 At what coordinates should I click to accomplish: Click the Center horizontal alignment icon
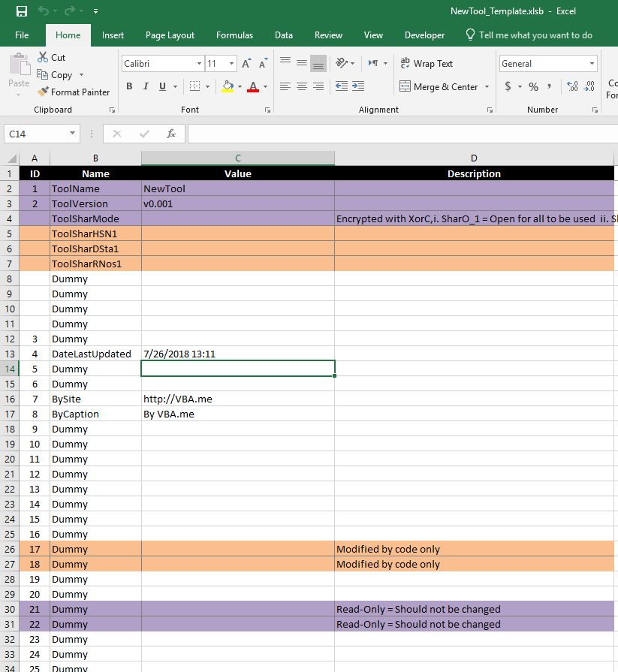(x=302, y=86)
